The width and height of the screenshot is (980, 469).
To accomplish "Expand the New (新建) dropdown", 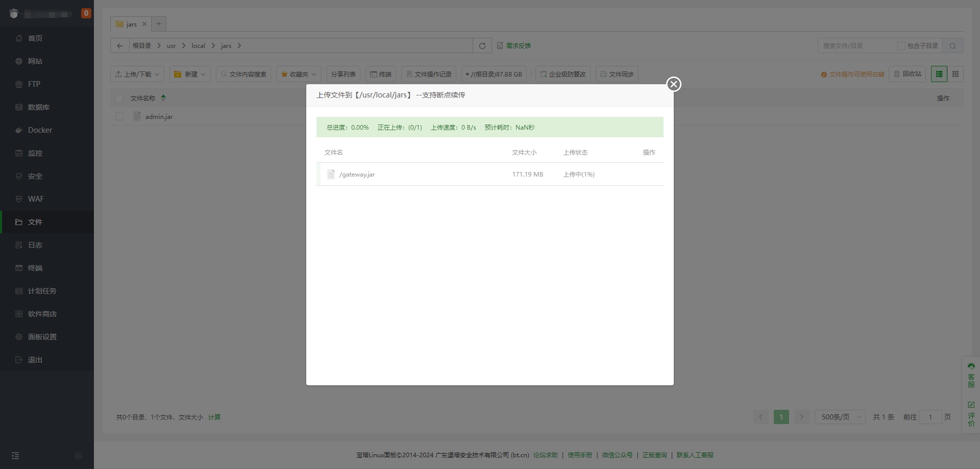I will pyautogui.click(x=190, y=74).
